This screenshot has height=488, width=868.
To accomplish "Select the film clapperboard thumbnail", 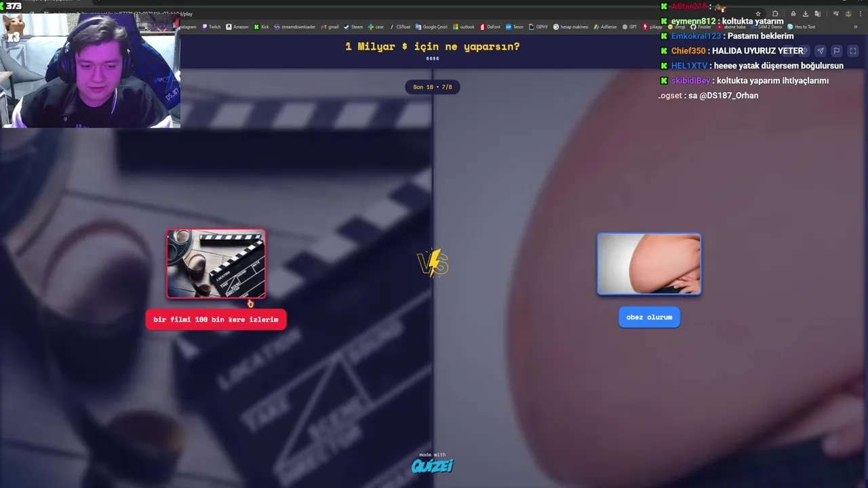I will [216, 264].
